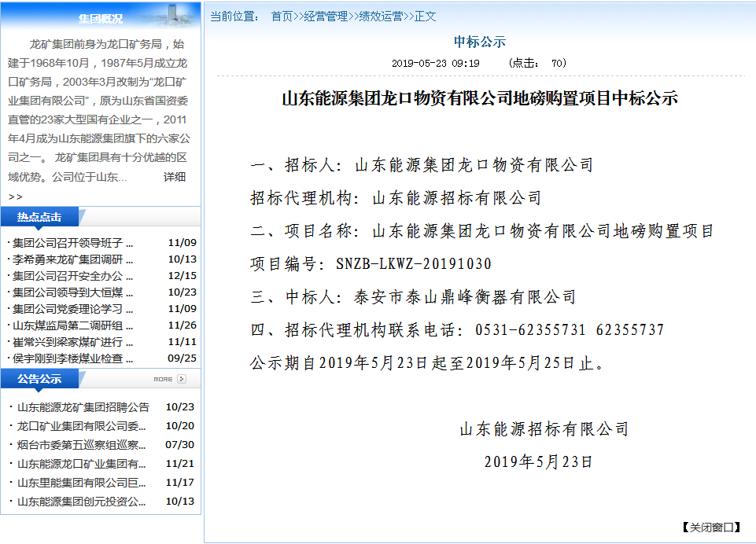Open news item 侯宇刚到李楼煤业检查
The height and width of the screenshot is (544, 756).
(x=73, y=358)
